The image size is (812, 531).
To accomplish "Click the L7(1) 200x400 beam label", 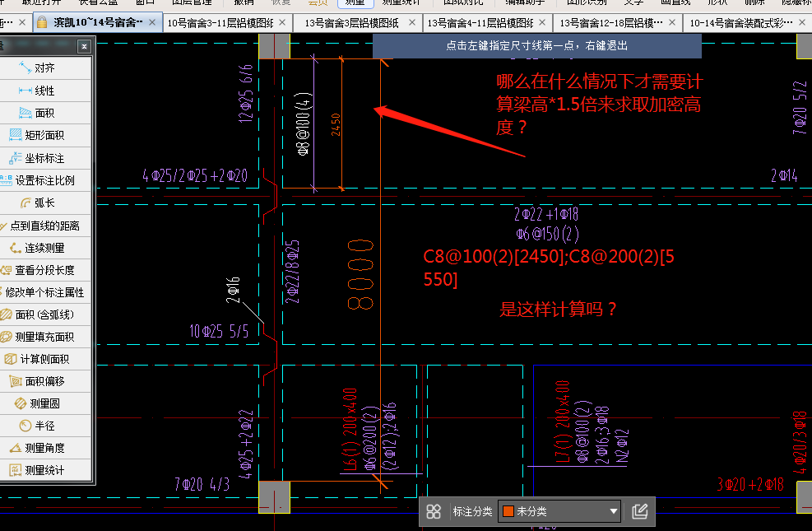I will click(563, 422).
